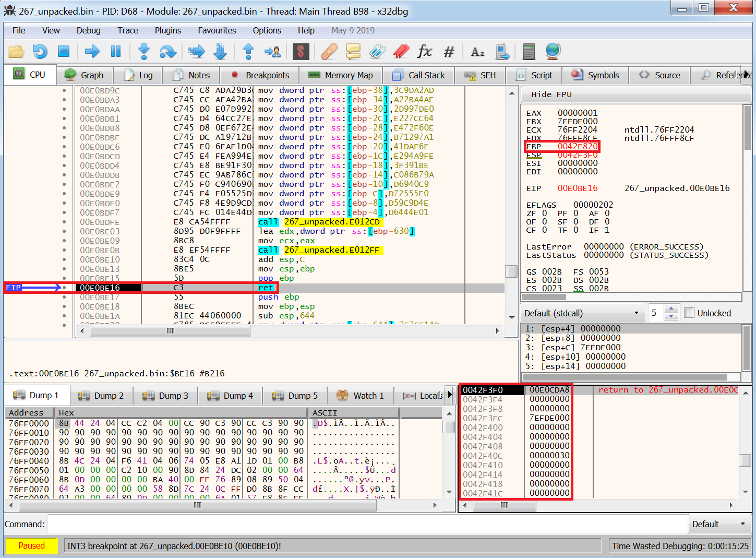Viewport: 756px width, 558px height.
Task: Find intermodular calls phone icon
Action: click(502, 51)
